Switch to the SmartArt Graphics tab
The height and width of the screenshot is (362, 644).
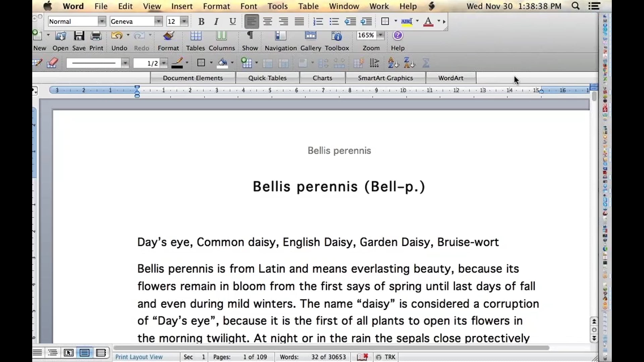point(385,78)
